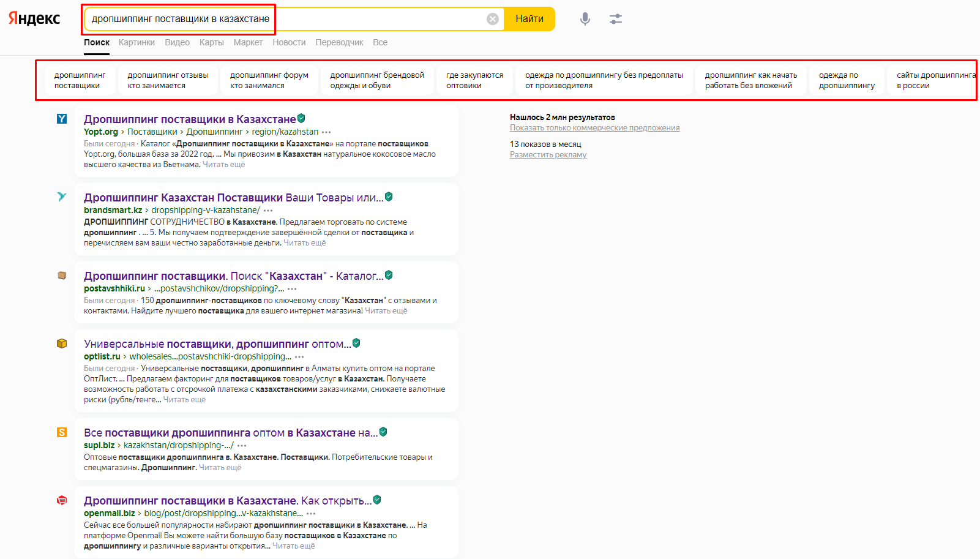
Task: Open the Переводчик tab
Action: tap(339, 42)
